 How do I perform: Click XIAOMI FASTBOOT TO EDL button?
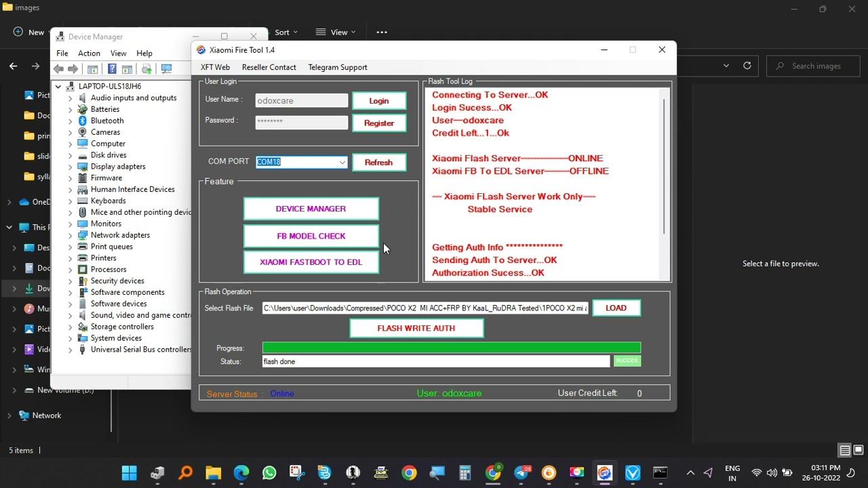[311, 262]
